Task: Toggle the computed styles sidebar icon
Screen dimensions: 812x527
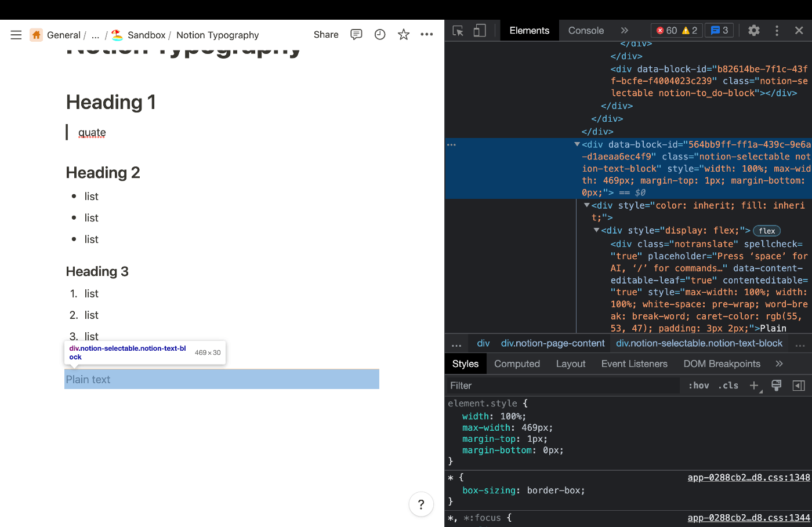Action: [799, 386]
